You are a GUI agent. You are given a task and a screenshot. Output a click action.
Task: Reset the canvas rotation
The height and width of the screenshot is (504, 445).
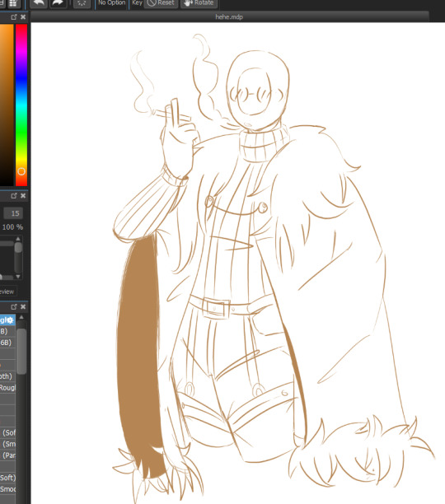[x=161, y=3]
